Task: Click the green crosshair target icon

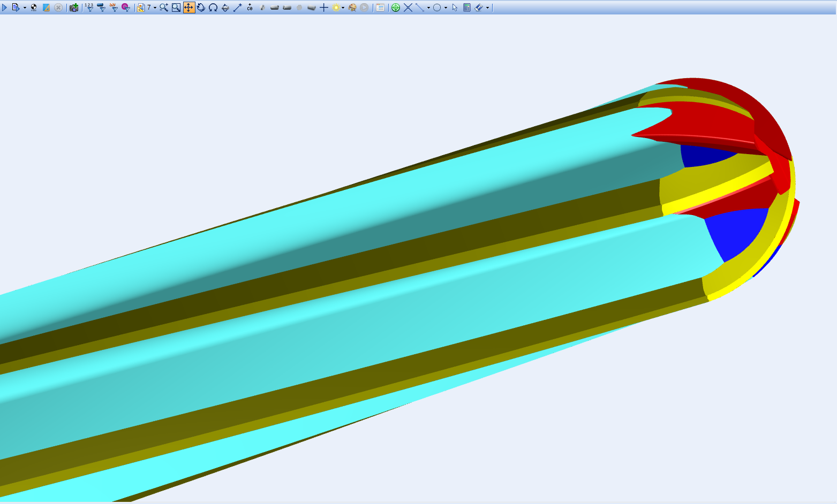Action: coord(395,7)
